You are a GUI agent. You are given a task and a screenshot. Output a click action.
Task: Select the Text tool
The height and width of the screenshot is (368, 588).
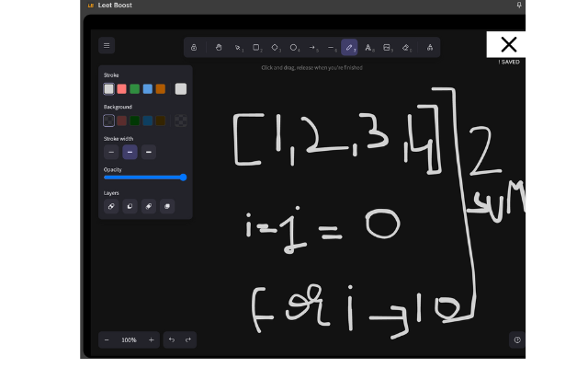[368, 48]
